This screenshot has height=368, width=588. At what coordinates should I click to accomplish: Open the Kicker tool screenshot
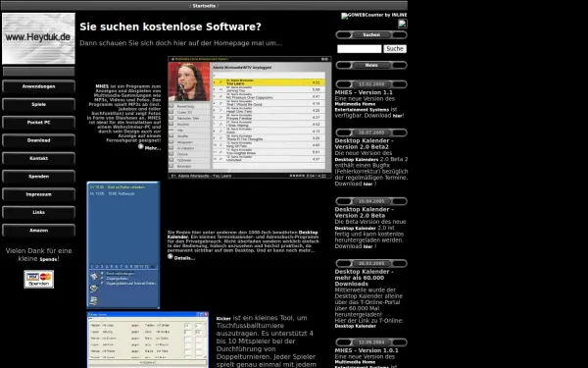click(148, 340)
